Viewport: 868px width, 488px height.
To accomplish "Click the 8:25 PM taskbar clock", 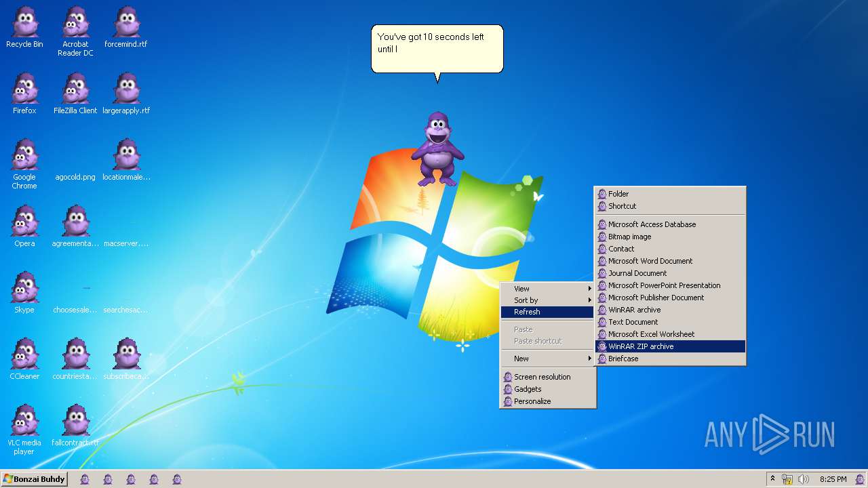I will tap(833, 479).
